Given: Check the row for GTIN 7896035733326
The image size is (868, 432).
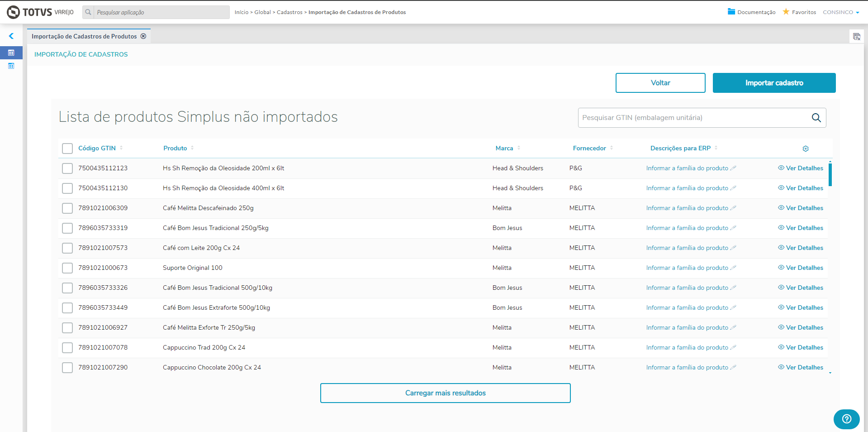Looking at the screenshot, I should (x=67, y=288).
